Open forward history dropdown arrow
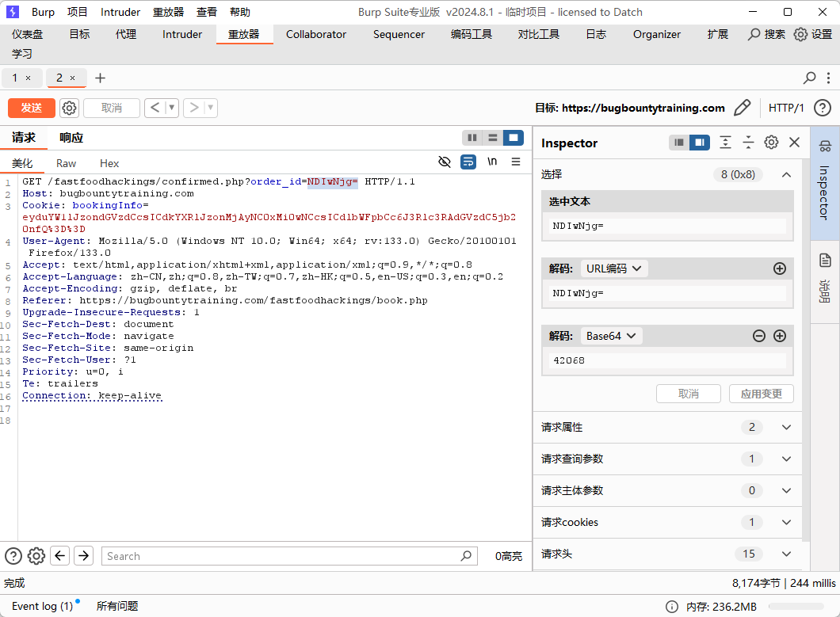840x617 pixels. (x=211, y=109)
